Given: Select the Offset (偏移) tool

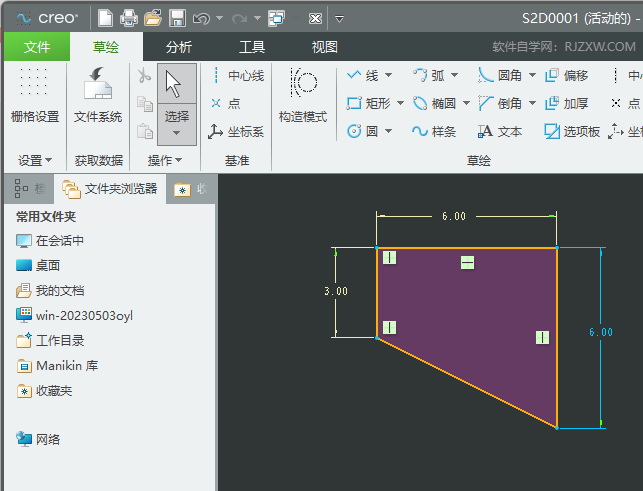Looking at the screenshot, I should pyautogui.click(x=567, y=75).
